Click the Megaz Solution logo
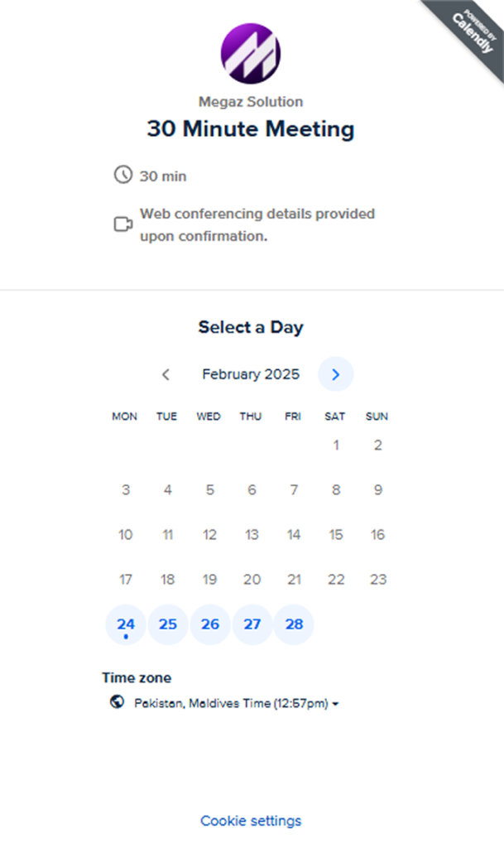Viewport: 504px width, 848px height. click(x=251, y=54)
